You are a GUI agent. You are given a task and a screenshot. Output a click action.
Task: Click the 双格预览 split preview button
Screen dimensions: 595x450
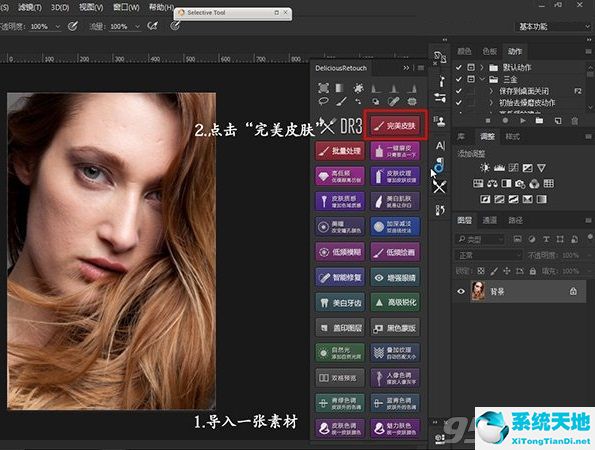point(340,378)
